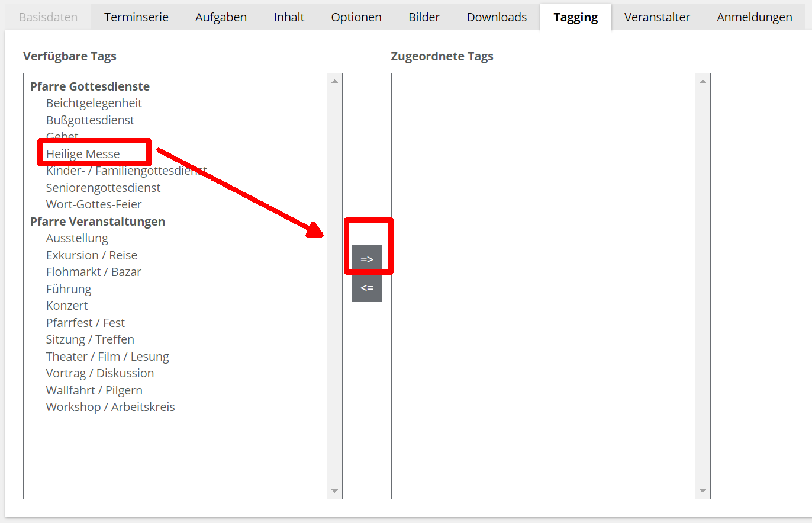Switch to the Veranstalter tab
Image resolution: width=812 pixels, height=523 pixels.
click(657, 17)
